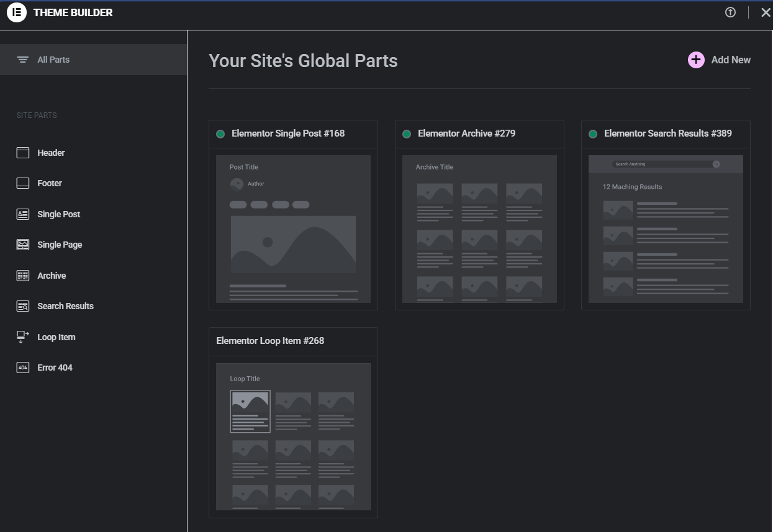This screenshot has height=532, width=773.
Task: Click the Archive grid icon
Action: (23, 276)
